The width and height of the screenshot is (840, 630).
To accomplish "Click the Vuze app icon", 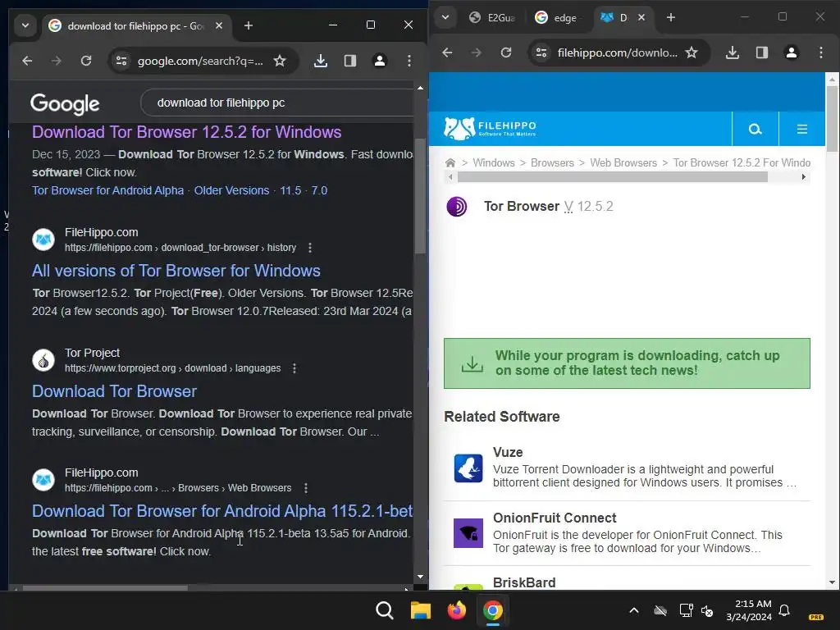I will 468,468.
